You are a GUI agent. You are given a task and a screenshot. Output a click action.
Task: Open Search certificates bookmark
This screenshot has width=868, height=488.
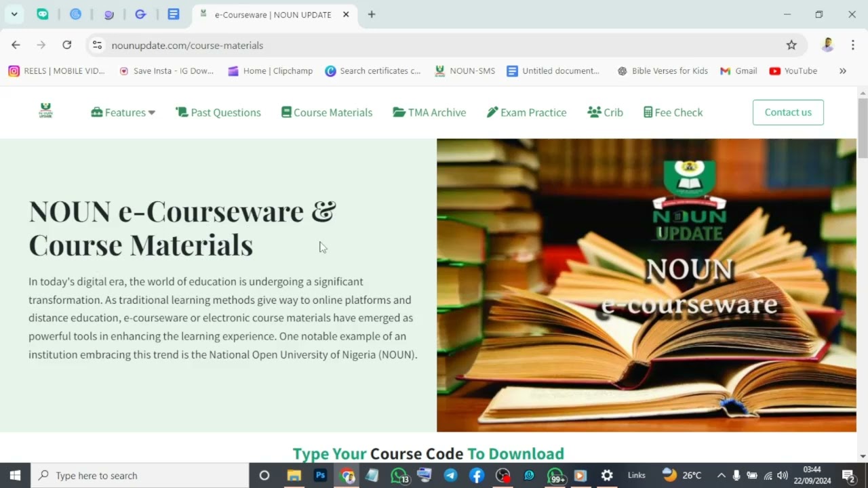click(x=373, y=70)
